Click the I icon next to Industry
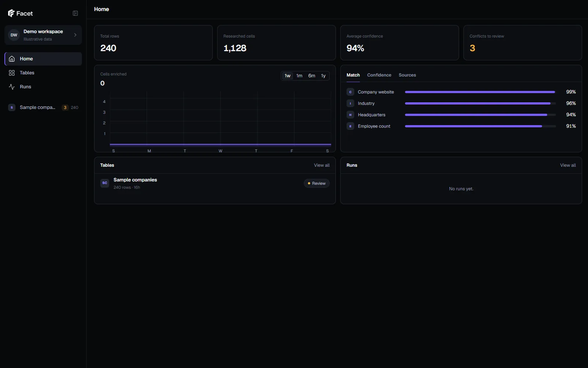 (x=350, y=103)
